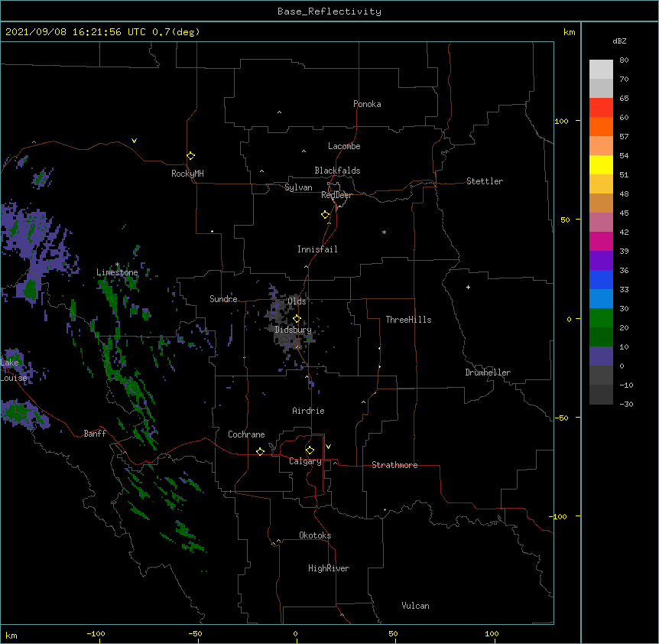This screenshot has width=659, height=644.
Task: Click the Vulcan label
Action: click(x=415, y=606)
